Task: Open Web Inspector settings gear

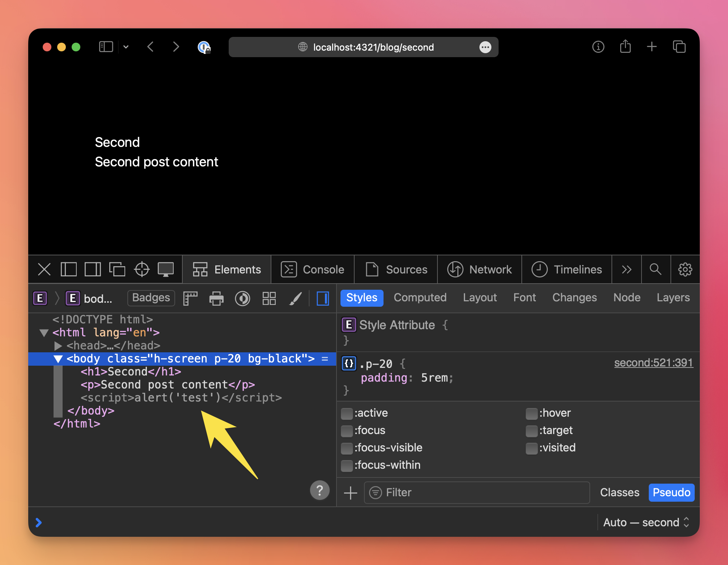Action: (x=685, y=269)
